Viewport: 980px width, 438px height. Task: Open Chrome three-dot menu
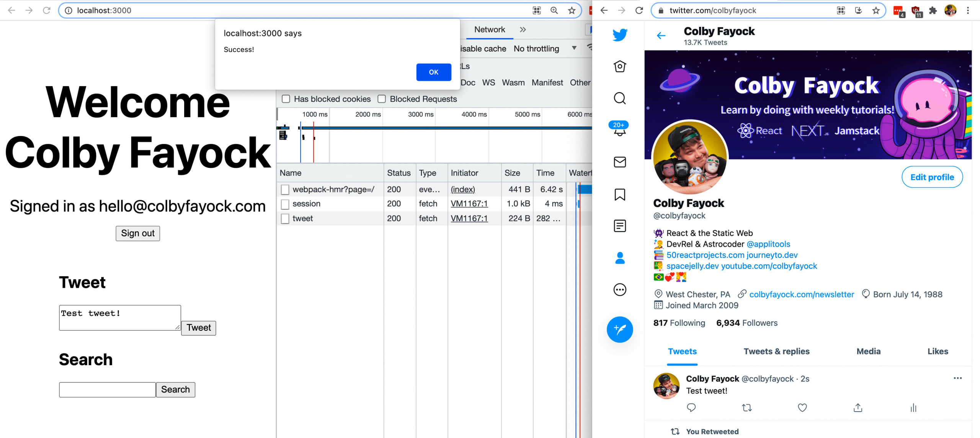pos(968,10)
